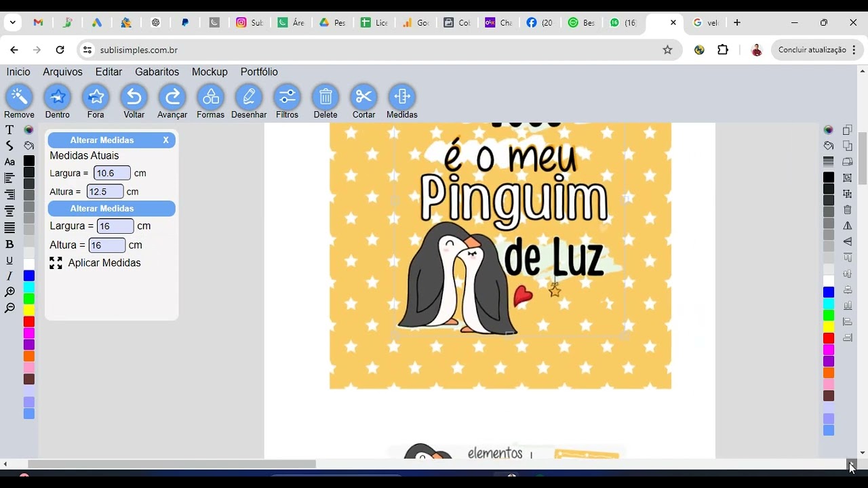Switch to the Gmail browser tab

coord(38,22)
